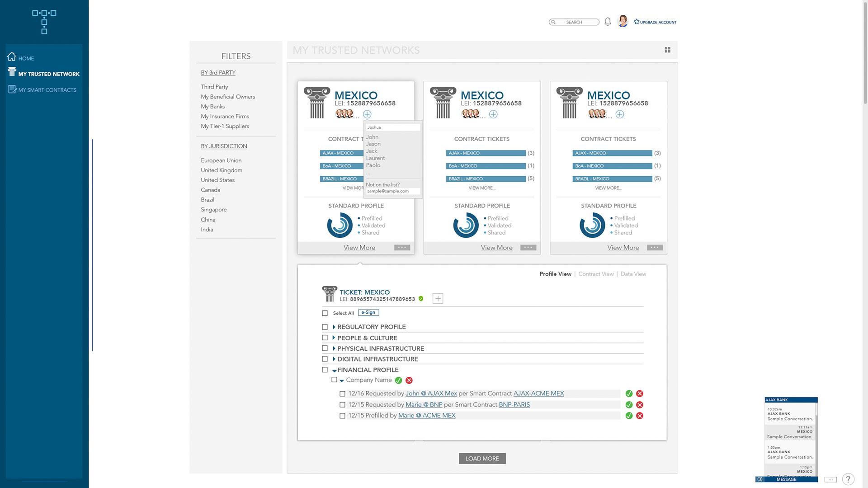868x488 pixels.
Task: Collapse the Financial Profile section
Action: (334, 371)
